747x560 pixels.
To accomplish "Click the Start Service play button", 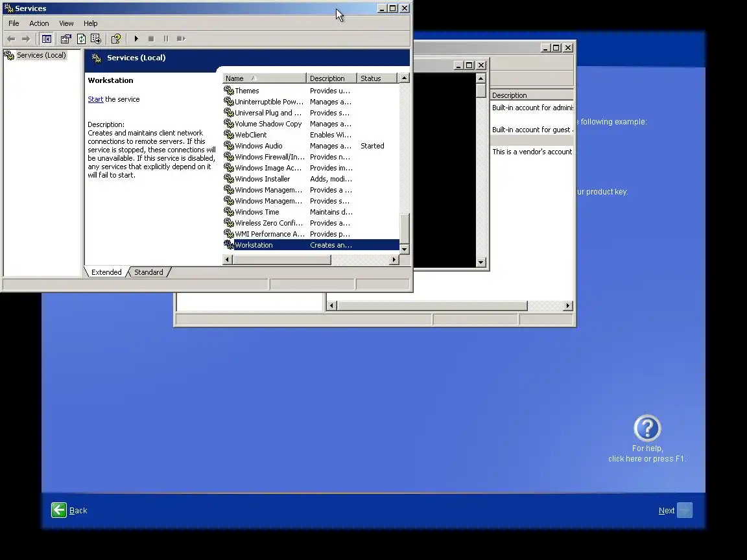I will click(136, 39).
